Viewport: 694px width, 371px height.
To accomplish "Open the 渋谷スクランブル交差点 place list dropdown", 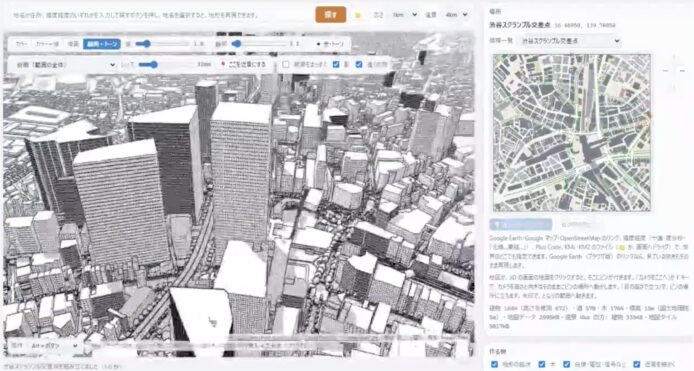I will [x=569, y=41].
